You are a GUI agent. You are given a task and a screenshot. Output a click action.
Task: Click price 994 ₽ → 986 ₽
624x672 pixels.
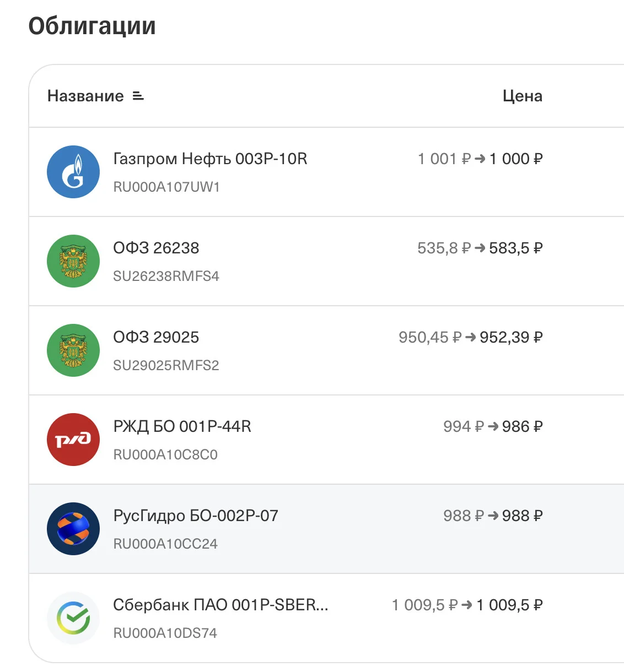coord(493,426)
